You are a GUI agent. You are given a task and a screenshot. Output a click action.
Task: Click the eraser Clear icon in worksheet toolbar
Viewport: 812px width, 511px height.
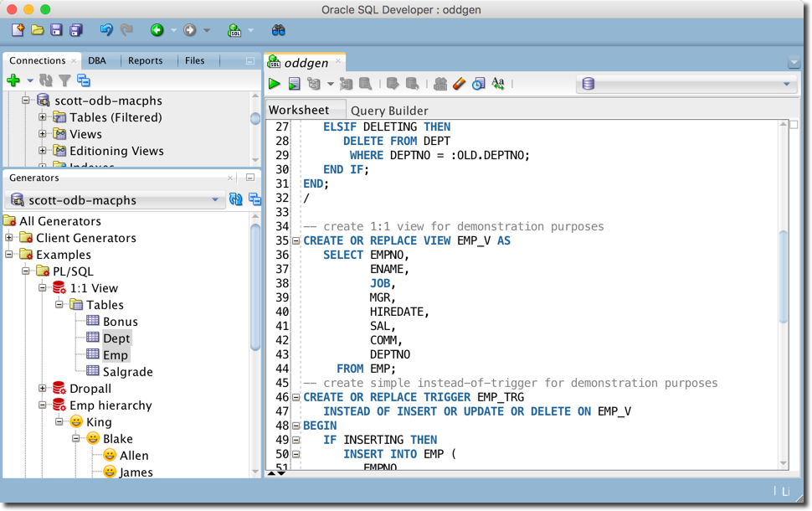(x=459, y=84)
